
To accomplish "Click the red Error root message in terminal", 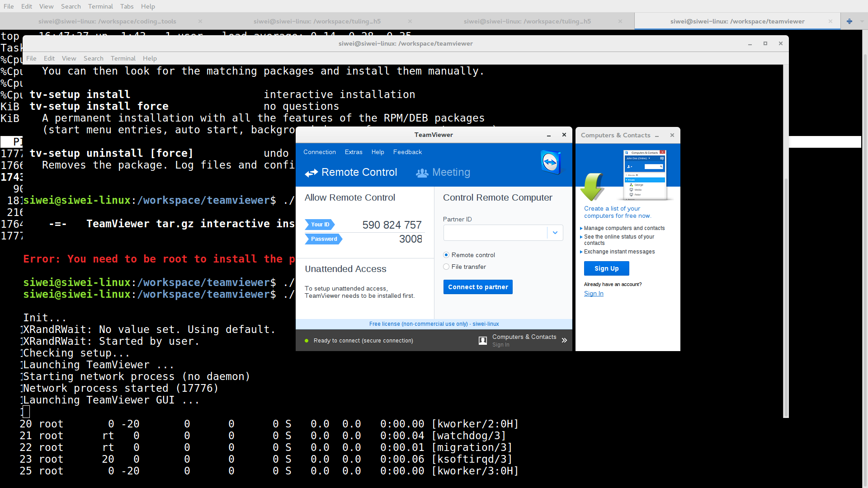I will click(159, 259).
